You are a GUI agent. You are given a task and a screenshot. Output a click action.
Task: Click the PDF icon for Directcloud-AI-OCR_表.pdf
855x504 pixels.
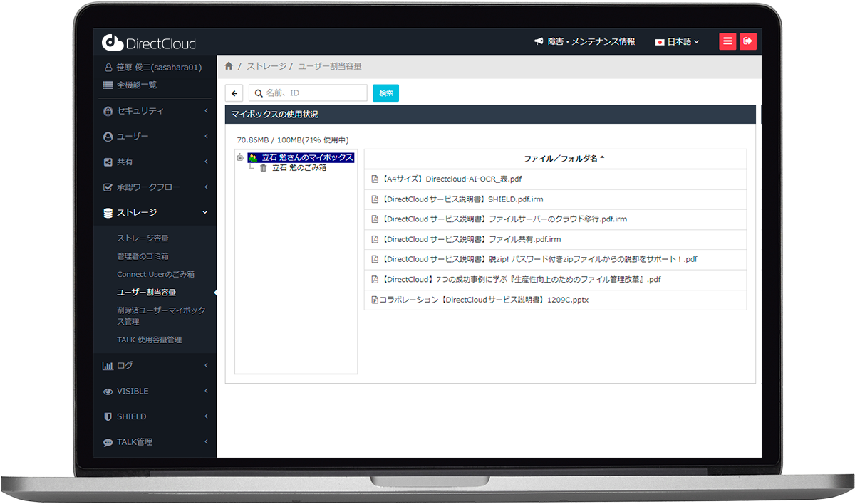[x=375, y=179]
